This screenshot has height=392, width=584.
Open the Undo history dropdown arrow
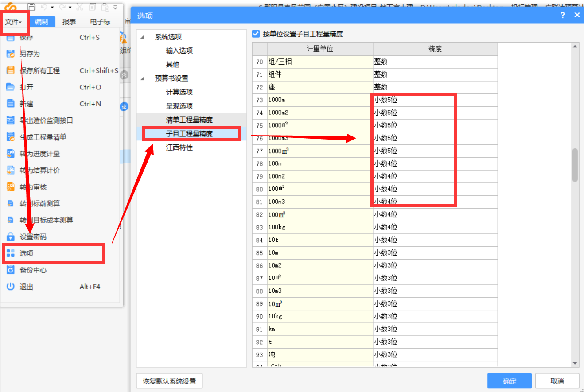pyautogui.click(x=52, y=8)
